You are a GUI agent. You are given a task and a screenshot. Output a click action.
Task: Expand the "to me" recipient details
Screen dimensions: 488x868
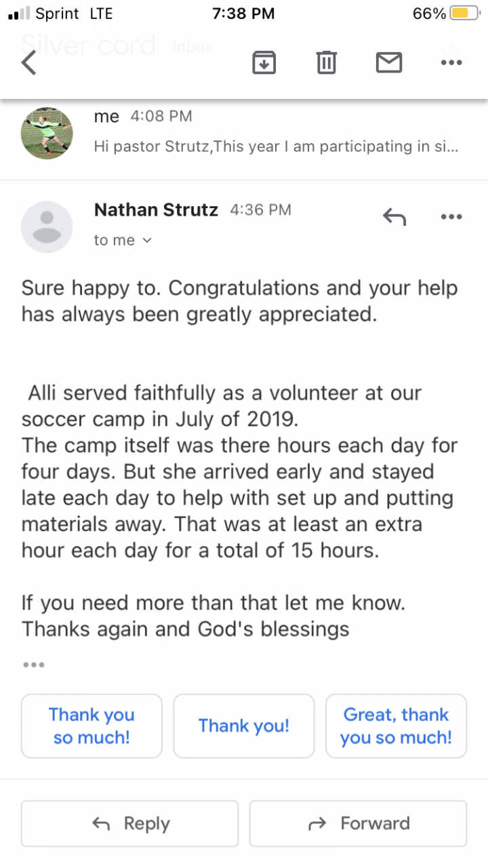(123, 240)
